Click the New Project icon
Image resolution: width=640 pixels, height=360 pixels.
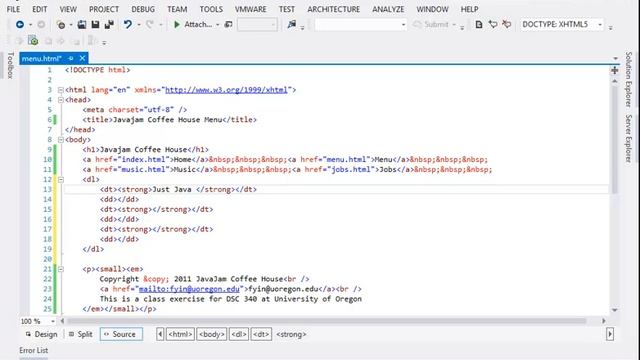61,25
